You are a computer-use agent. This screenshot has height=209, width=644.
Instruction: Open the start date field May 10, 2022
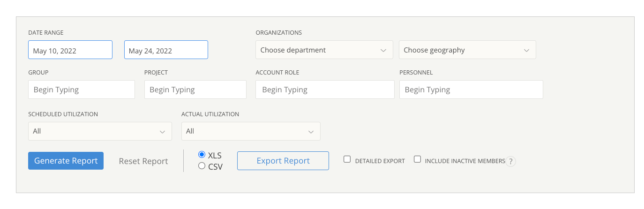pyautogui.click(x=70, y=50)
